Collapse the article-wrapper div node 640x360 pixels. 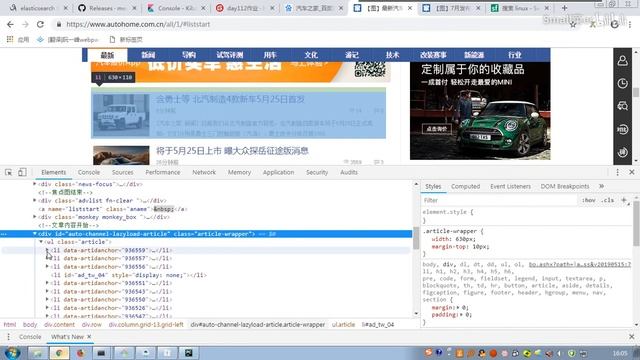[35, 233]
